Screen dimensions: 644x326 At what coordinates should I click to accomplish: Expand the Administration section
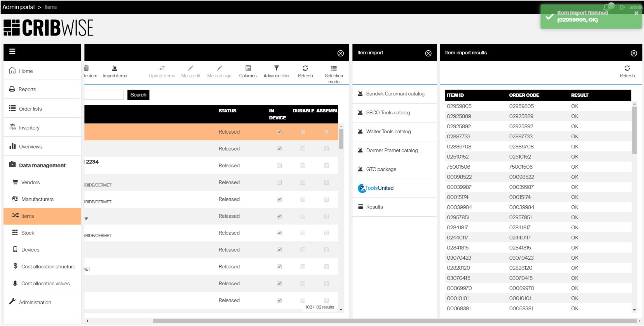(x=42, y=302)
